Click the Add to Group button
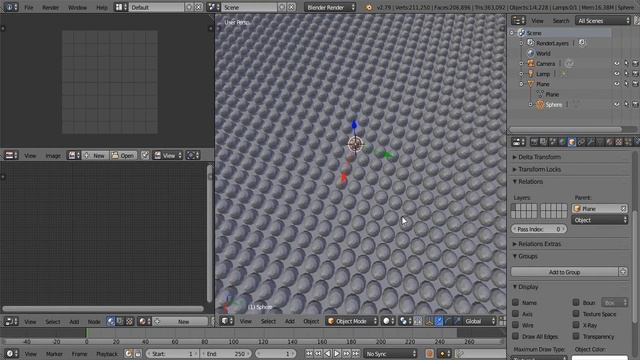Screen dimensions: 640x360 click(564, 272)
